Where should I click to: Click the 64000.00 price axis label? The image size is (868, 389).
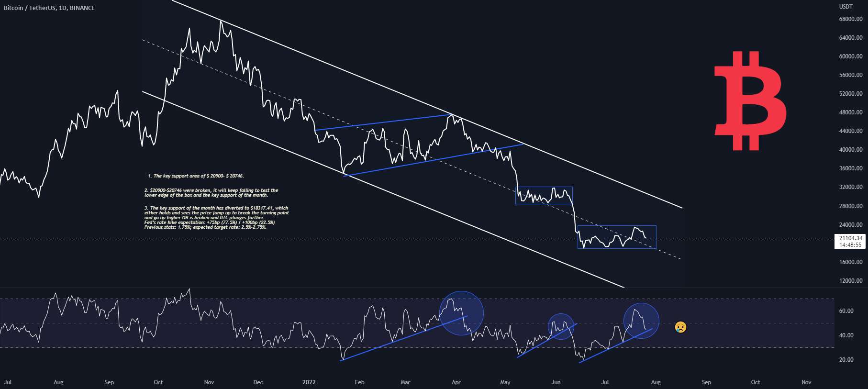tap(851, 38)
